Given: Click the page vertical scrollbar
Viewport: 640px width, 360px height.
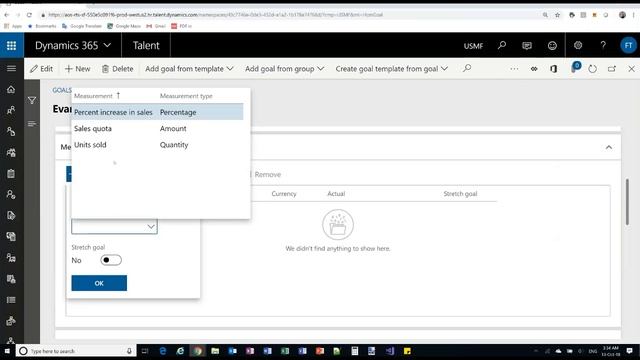Looking at the screenshot, I should point(627,202).
